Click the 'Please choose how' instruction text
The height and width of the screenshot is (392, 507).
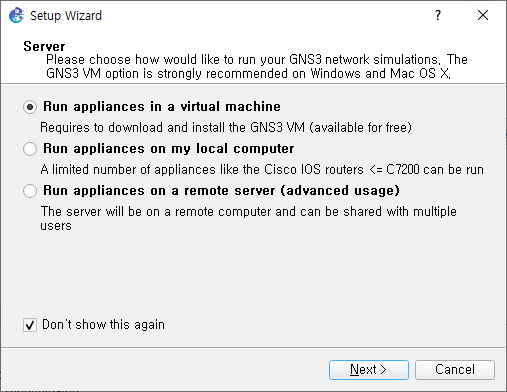pos(257,59)
